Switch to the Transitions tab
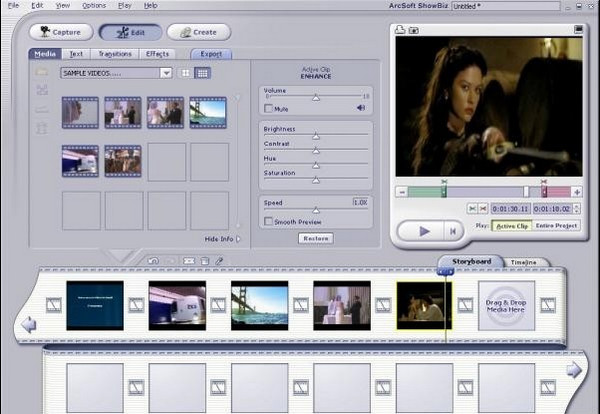 (115, 54)
